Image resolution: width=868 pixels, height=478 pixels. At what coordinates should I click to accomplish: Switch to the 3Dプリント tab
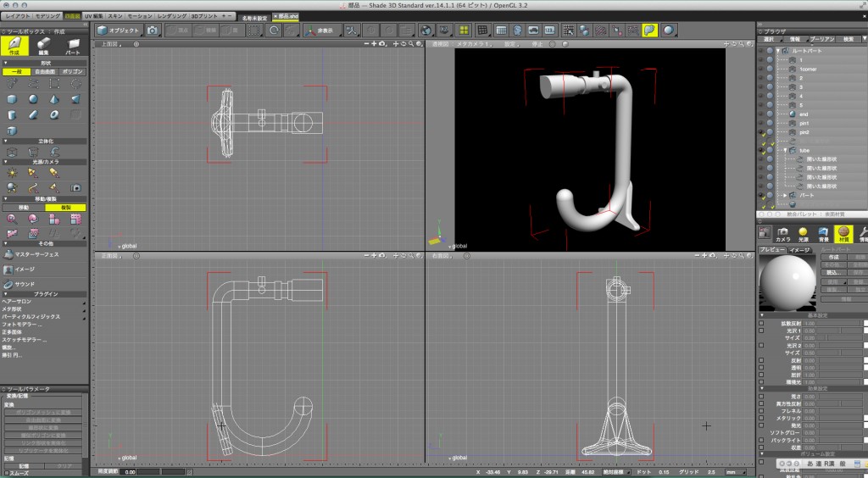[x=205, y=16]
